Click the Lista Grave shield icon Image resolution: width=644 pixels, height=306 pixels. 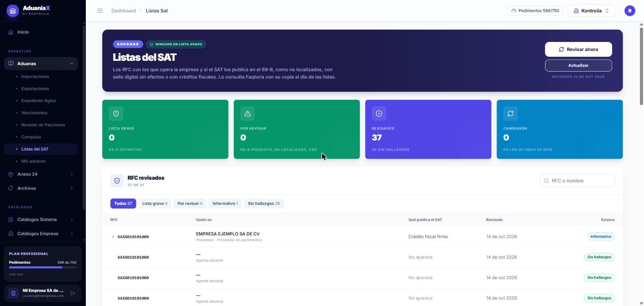[x=116, y=114]
